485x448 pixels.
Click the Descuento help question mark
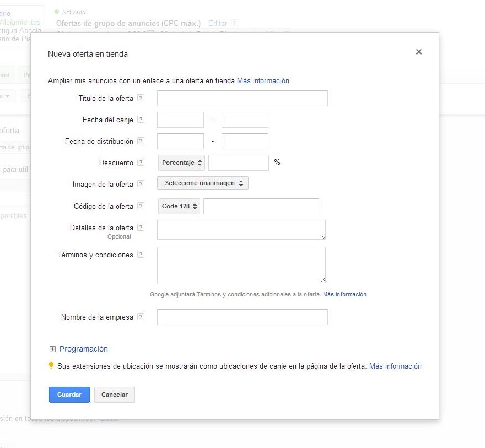click(x=141, y=163)
